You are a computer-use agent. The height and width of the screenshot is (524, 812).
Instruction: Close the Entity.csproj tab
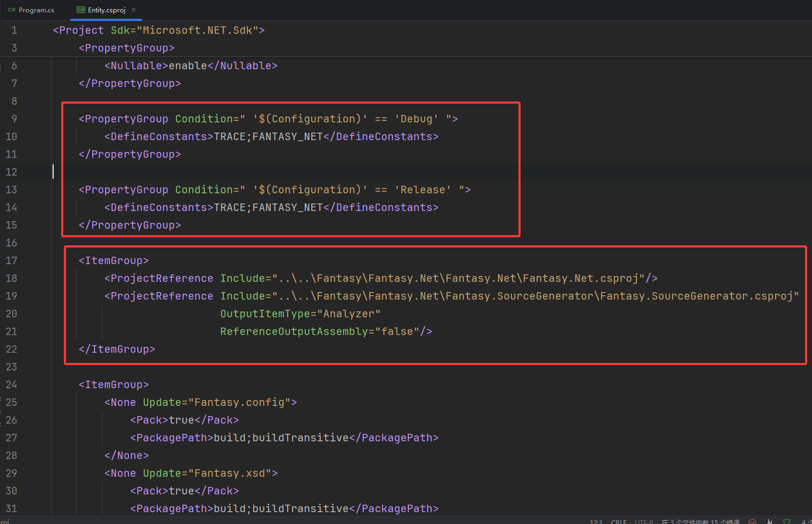pos(134,10)
